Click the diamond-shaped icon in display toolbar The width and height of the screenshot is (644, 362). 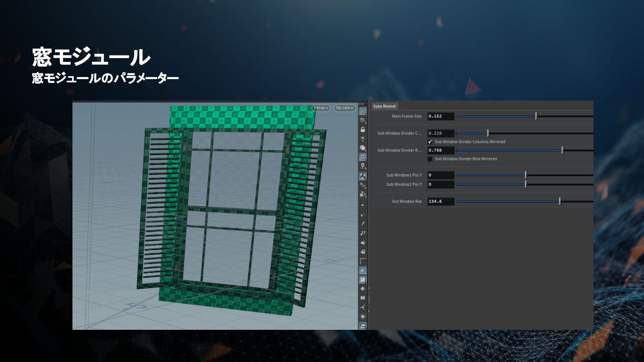pyautogui.click(x=363, y=289)
